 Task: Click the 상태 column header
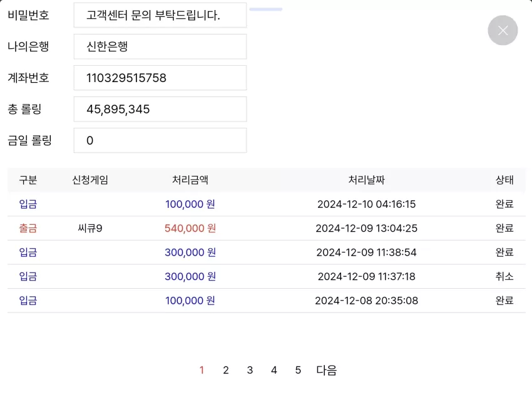[x=504, y=180]
